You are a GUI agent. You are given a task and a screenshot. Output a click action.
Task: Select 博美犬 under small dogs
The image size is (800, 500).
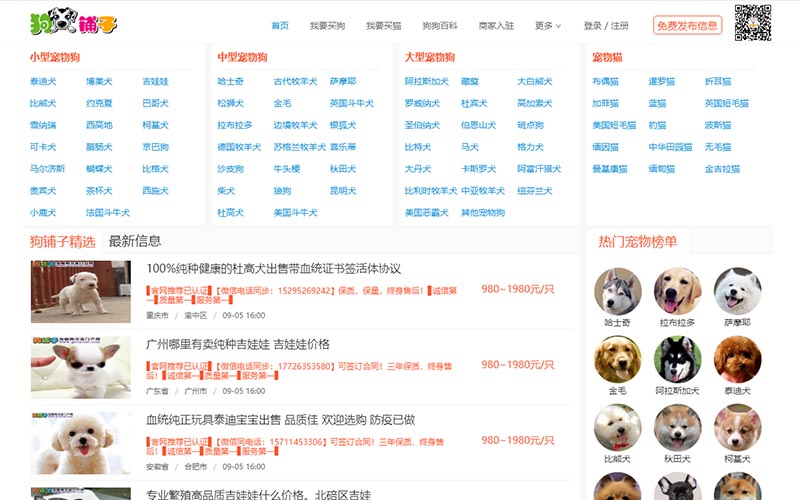point(99,81)
